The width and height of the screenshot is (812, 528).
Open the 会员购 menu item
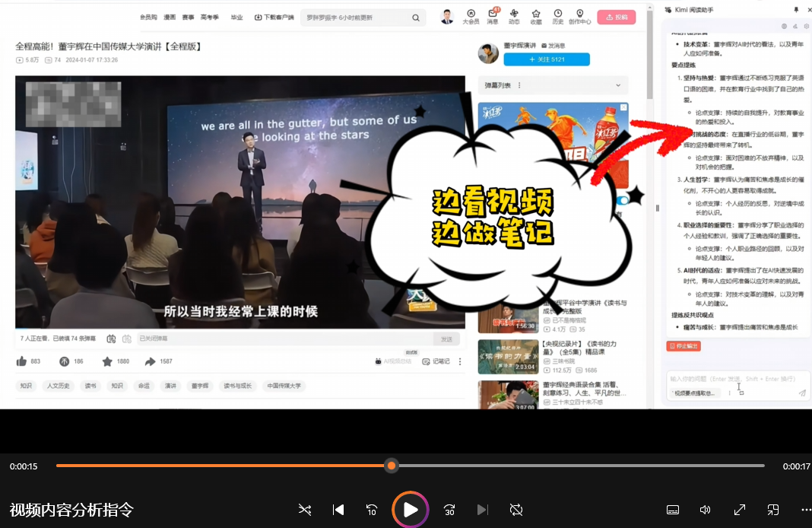click(x=148, y=17)
